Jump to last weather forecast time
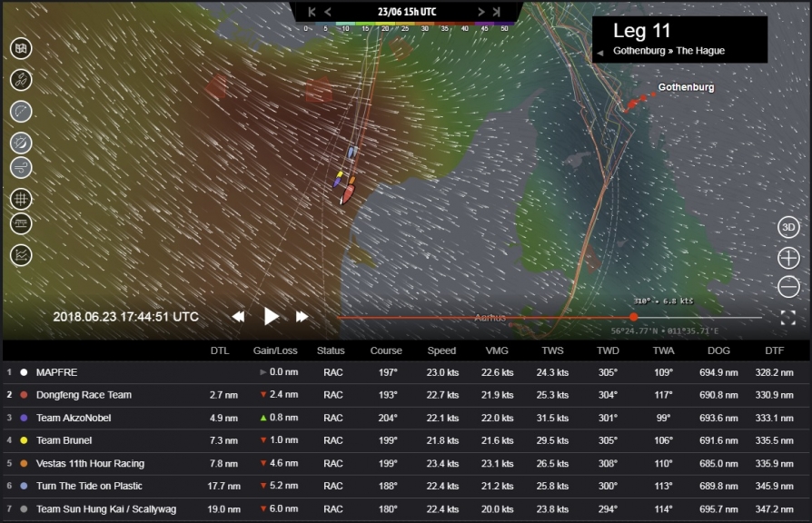Viewport: 812px width, 523px height. (x=496, y=12)
